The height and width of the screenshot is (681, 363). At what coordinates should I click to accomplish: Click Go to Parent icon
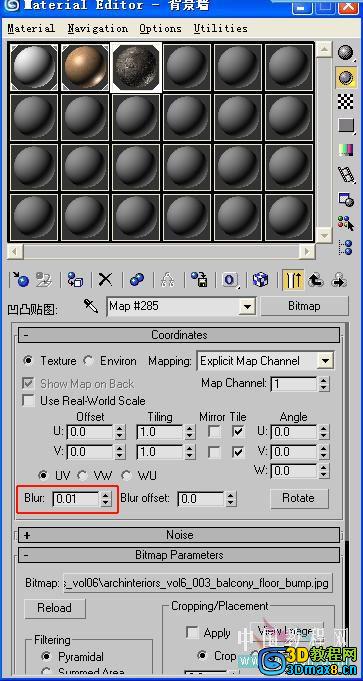(316, 280)
